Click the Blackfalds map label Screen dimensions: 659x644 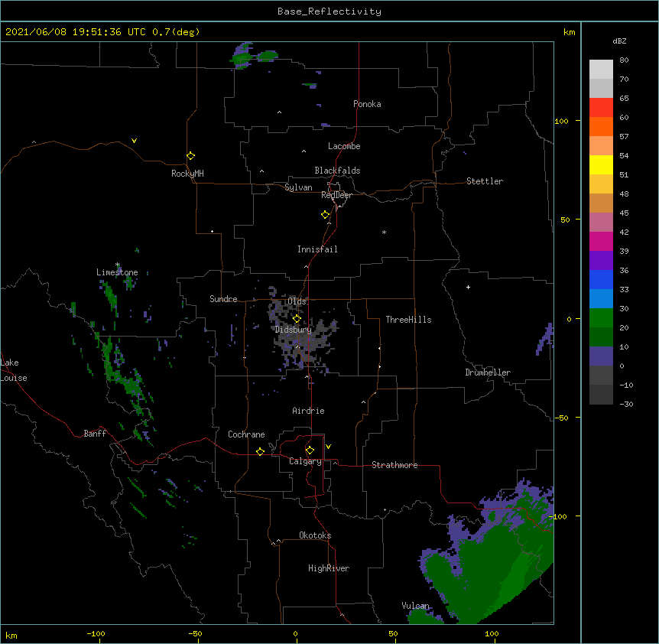337,171
